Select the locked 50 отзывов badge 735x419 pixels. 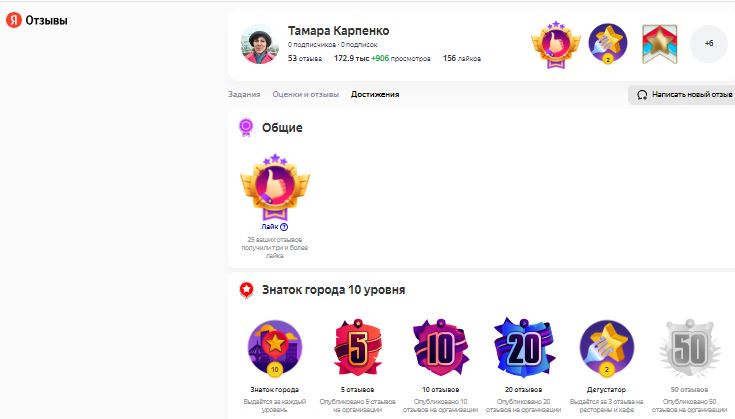(690, 348)
